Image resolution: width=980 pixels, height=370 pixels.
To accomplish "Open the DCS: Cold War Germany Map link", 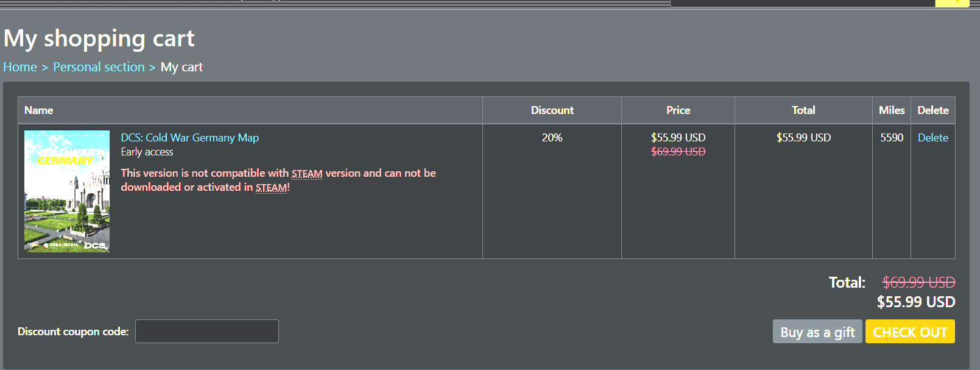I will (189, 138).
